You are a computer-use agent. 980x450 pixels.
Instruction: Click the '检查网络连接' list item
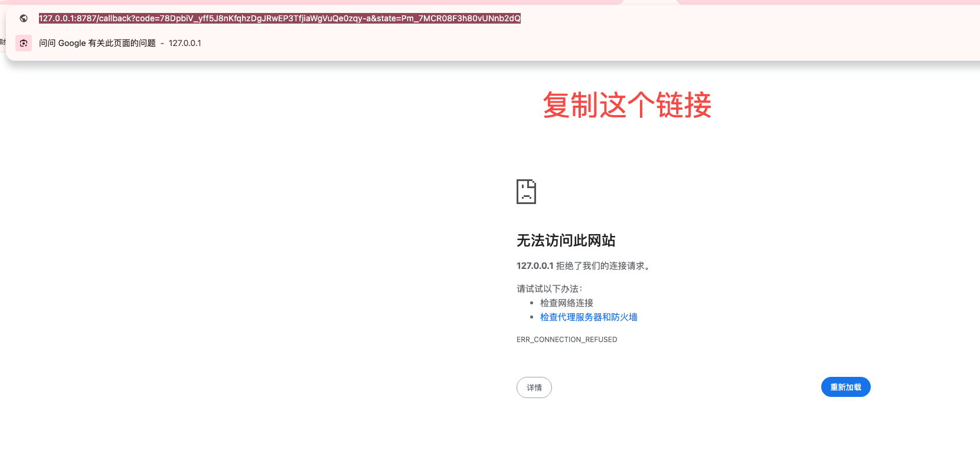coord(567,303)
